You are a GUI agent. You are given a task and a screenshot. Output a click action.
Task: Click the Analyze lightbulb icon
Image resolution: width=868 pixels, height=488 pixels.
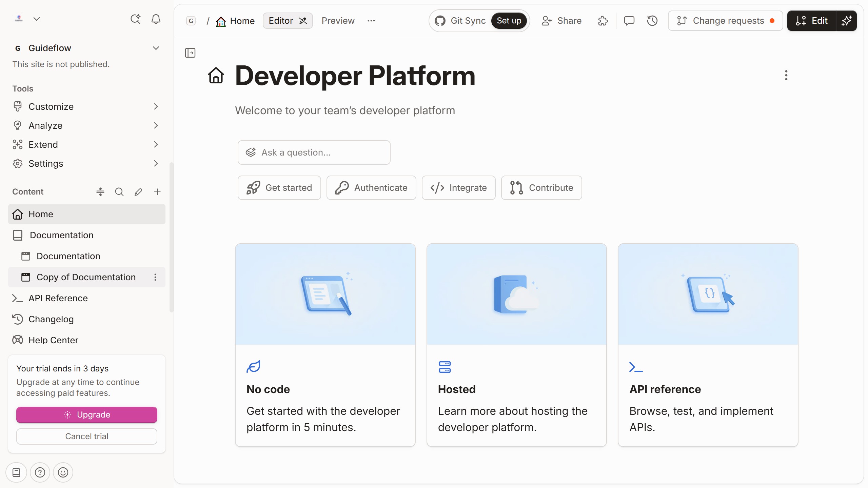click(x=18, y=125)
